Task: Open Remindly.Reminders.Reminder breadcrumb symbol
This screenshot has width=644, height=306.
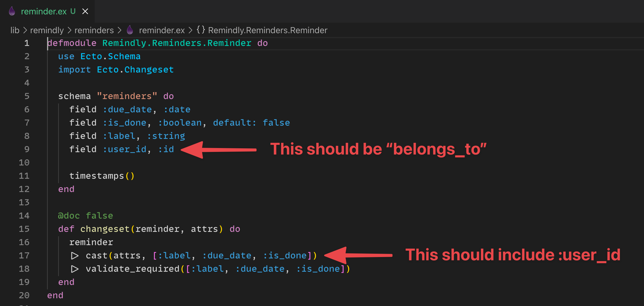Action: (267, 30)
